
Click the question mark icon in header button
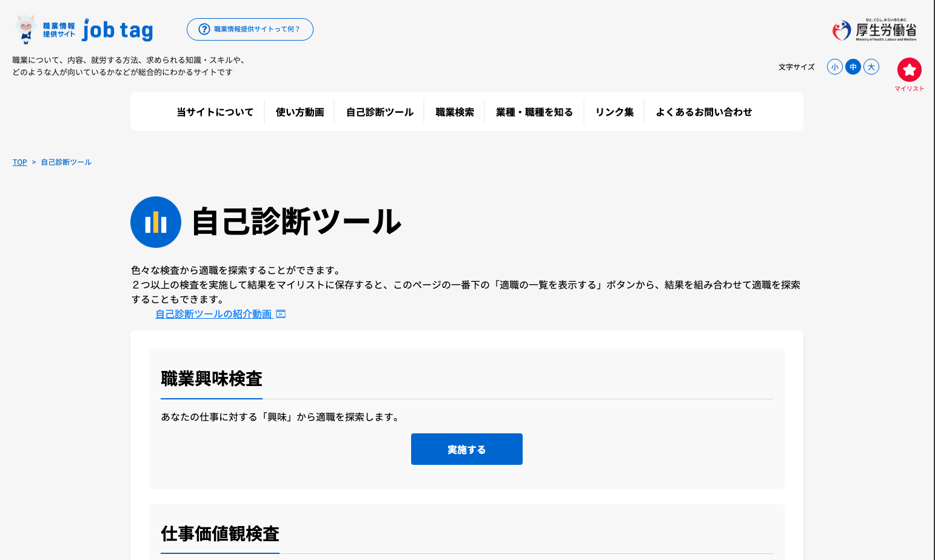204,29
